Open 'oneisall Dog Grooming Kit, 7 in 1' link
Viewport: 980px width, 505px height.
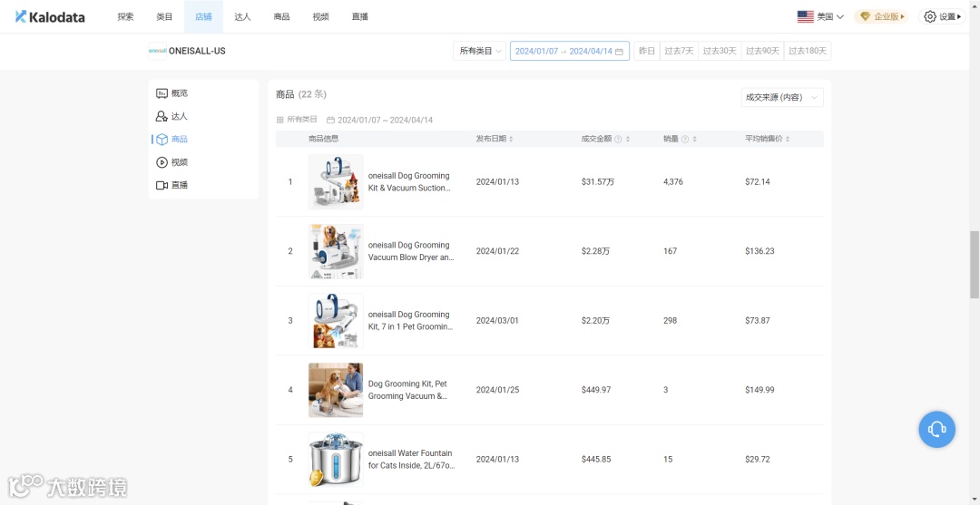pos(411,320)
